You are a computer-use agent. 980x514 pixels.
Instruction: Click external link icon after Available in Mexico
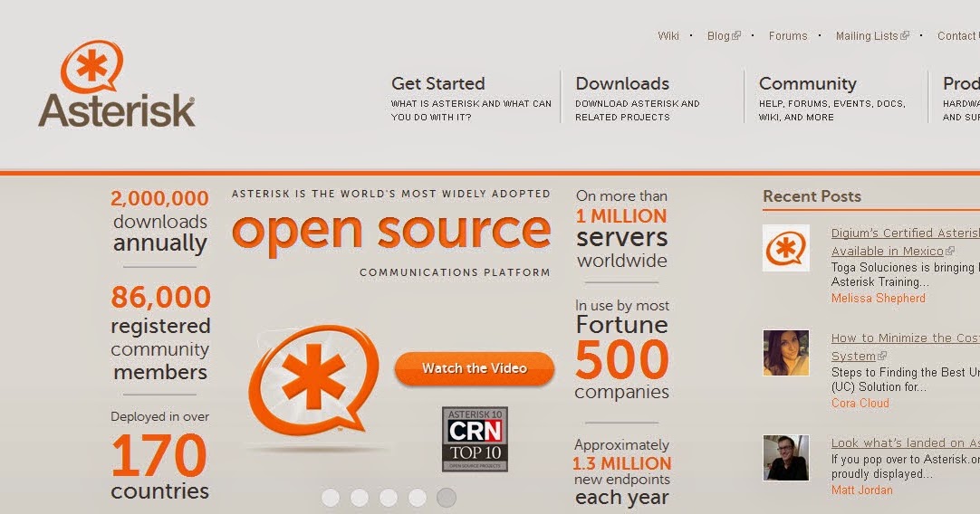(950, 251)
